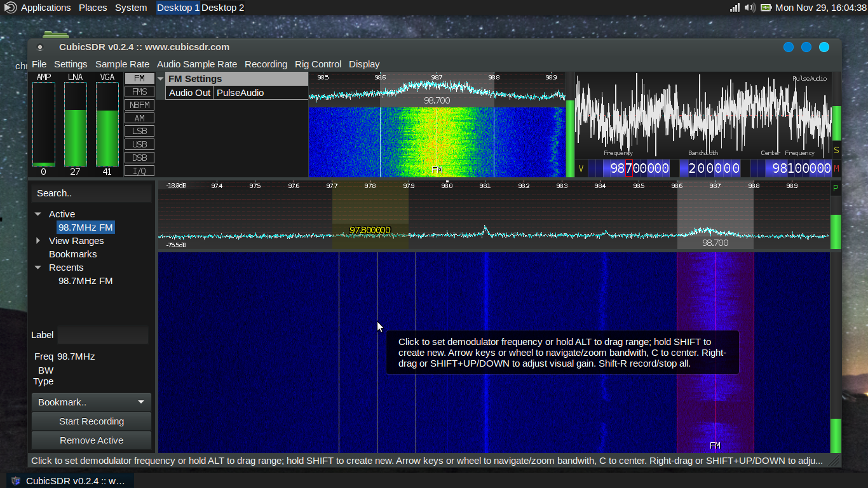Open the Bookmark.. dropdown
The height and width of the screenshot is (488, 868).
click(91, 402)
